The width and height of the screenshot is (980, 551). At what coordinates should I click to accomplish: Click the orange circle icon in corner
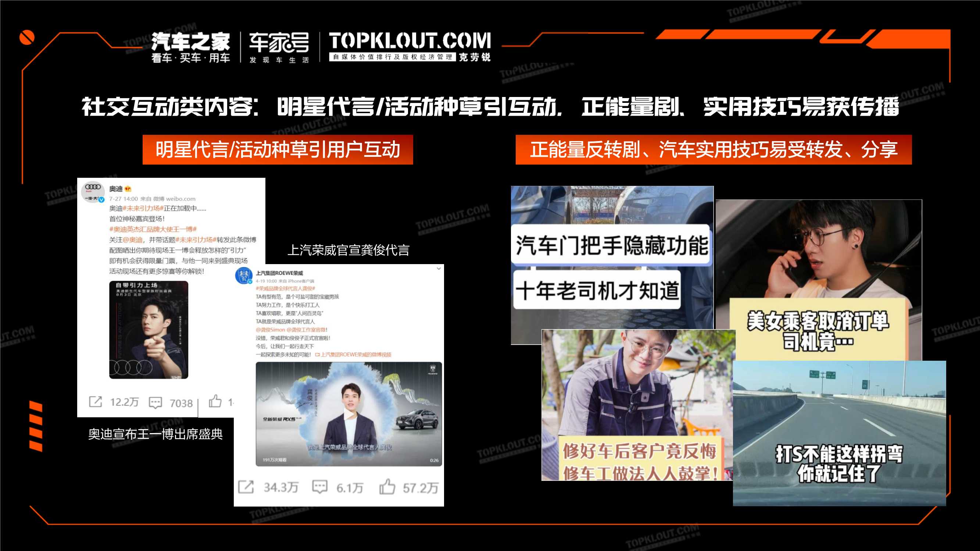point(26,37)
